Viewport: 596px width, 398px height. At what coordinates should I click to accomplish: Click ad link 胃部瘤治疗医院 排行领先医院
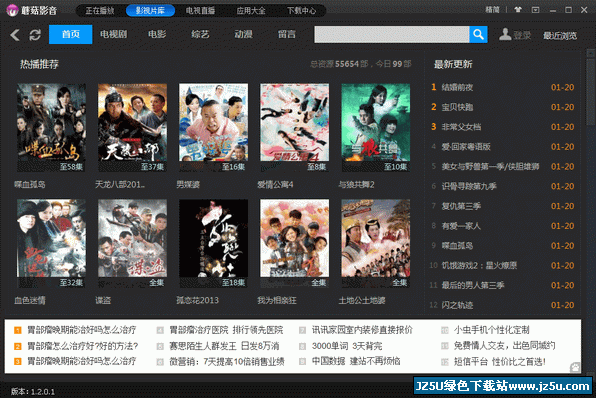(226, 330)
